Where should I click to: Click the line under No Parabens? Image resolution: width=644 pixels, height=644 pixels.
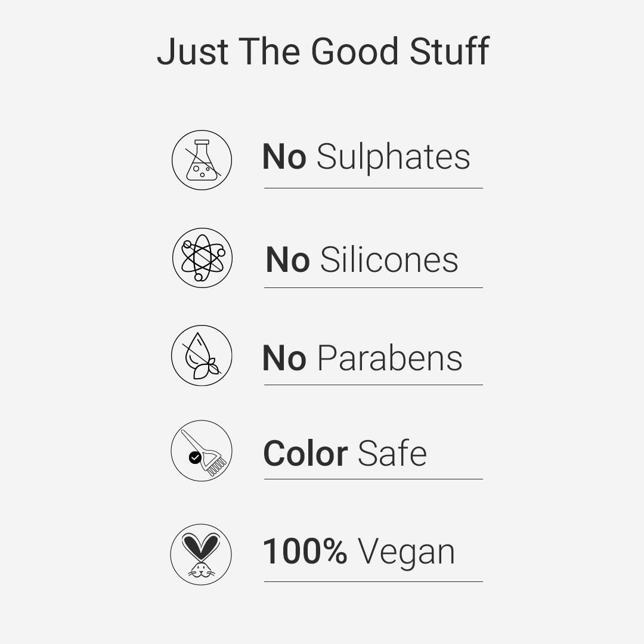click(x=373, y=385)
